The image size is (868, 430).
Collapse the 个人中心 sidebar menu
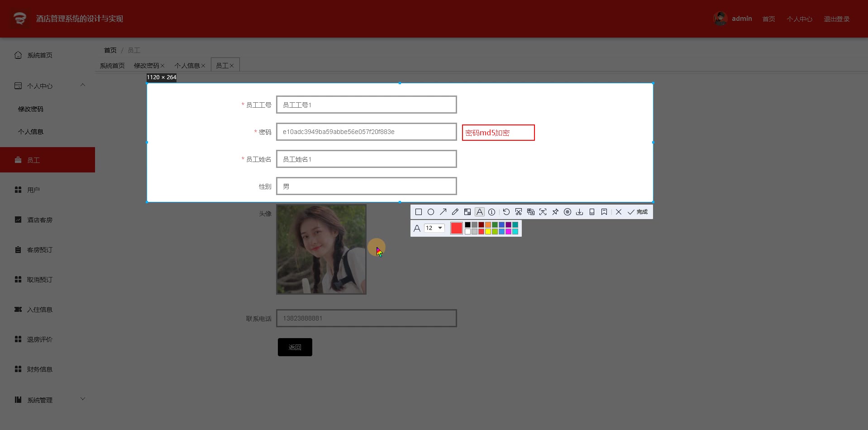[48, 86]
